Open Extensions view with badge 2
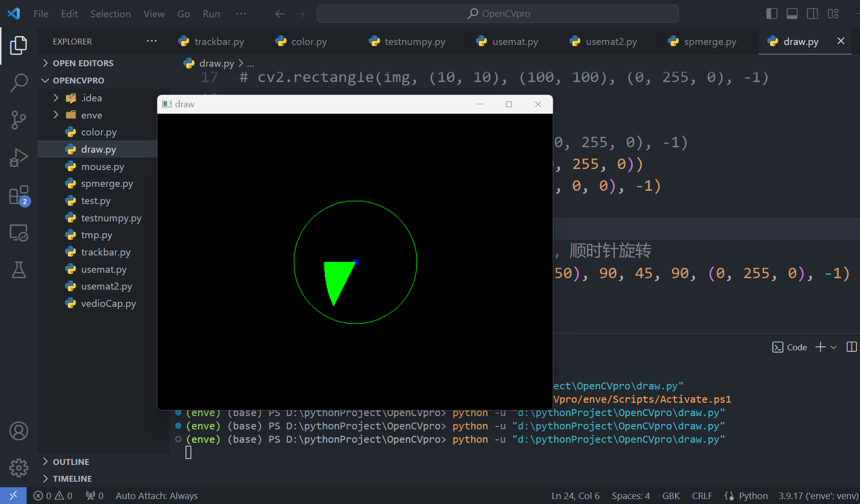 (19, 196)
